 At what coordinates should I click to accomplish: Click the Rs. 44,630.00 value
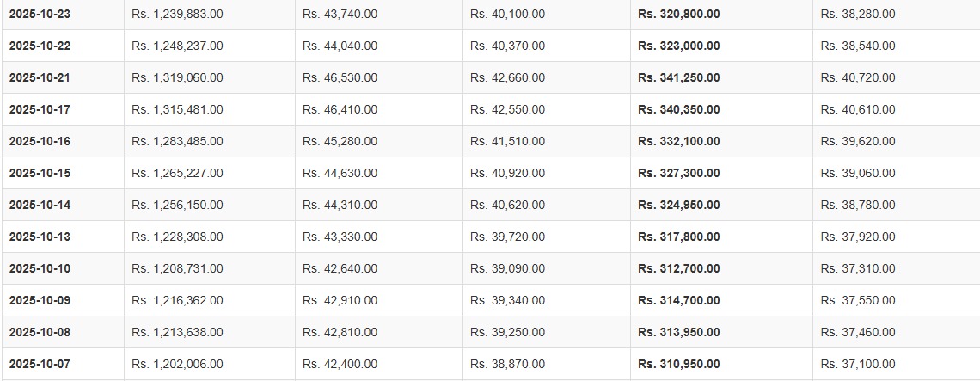(x=340, y=173)
